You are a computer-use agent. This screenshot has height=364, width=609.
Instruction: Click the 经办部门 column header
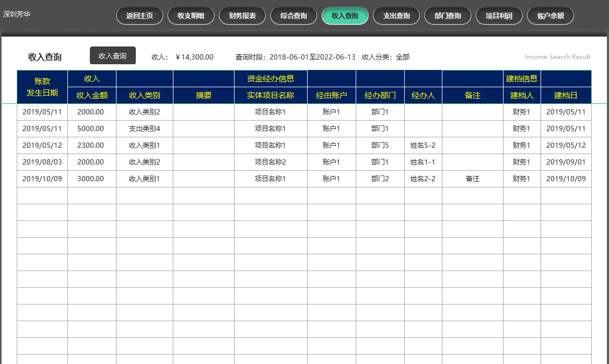pos(380,95)
